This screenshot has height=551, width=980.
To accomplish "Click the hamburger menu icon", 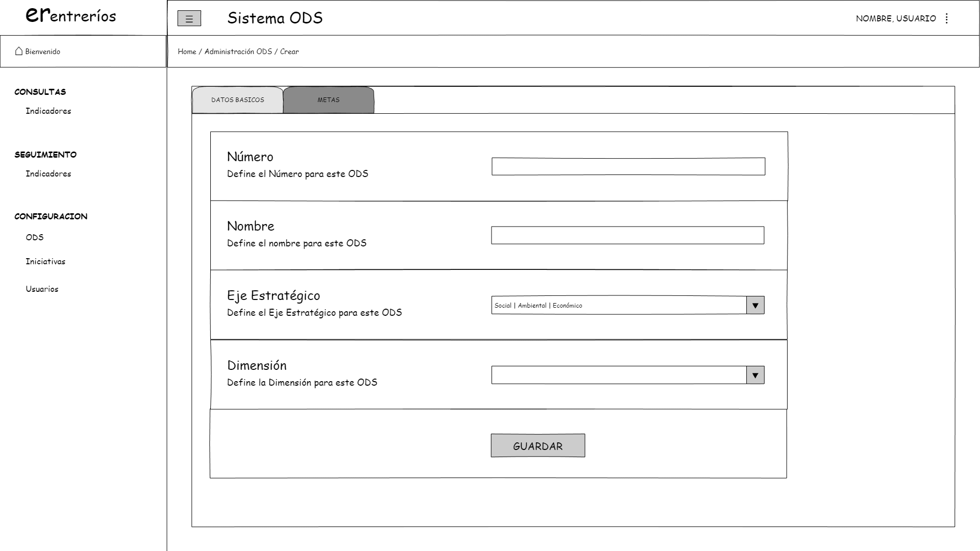I will (x=189, y=19).
